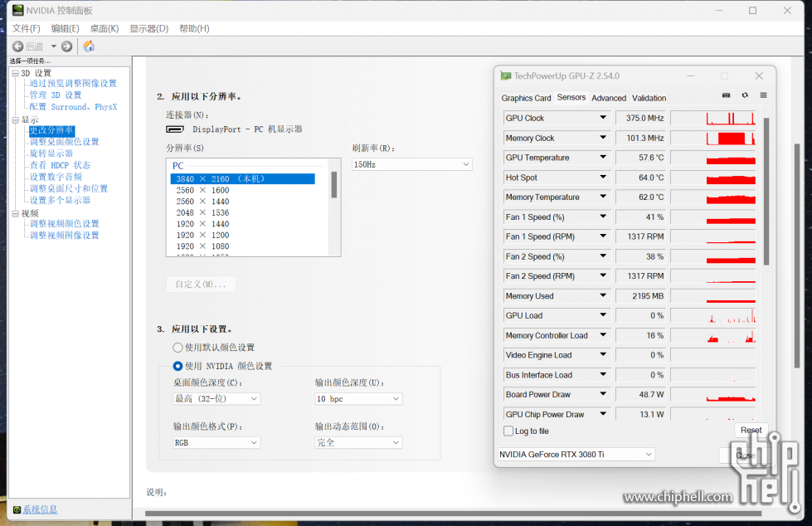The height and width of the screenshot is (526, 812).
Task: Open the 输出颜色格式 RGB dropdown
Action: click(216, 442)
